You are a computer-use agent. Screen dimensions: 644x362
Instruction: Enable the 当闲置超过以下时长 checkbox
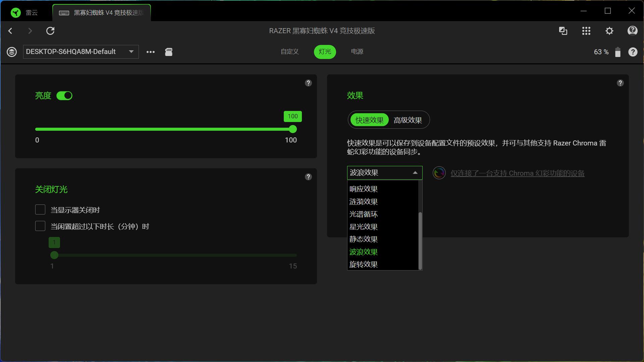40,226
